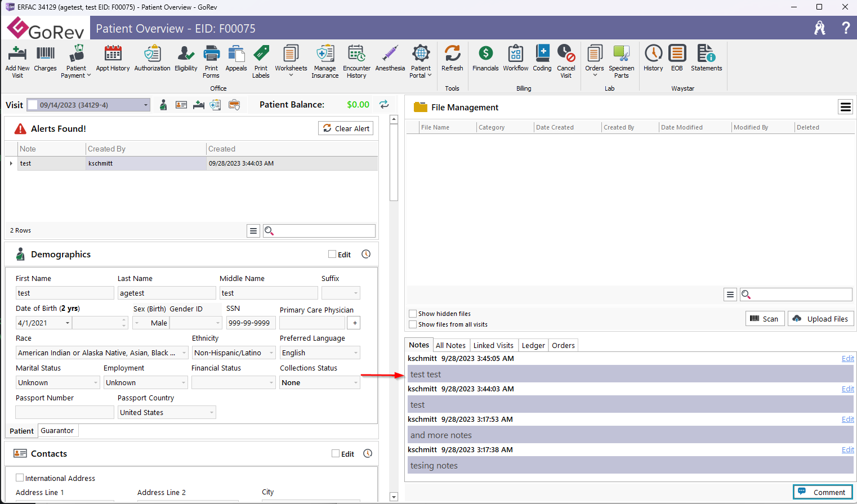The image size is (857, 504).
Task: Click Cancel Visit icon
Action: coord(566,61)
